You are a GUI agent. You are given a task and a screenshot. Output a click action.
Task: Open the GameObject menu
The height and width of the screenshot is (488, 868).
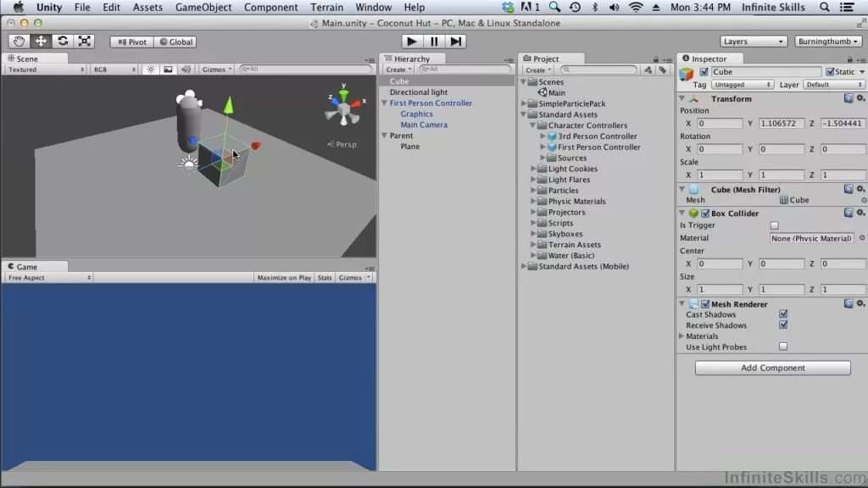[203, 7]
